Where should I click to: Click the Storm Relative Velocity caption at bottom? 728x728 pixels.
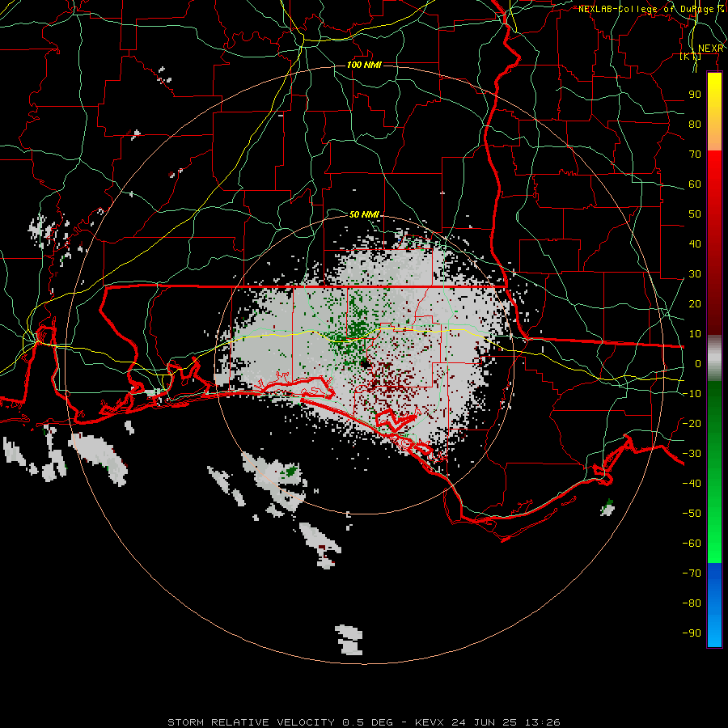[363, 722]
